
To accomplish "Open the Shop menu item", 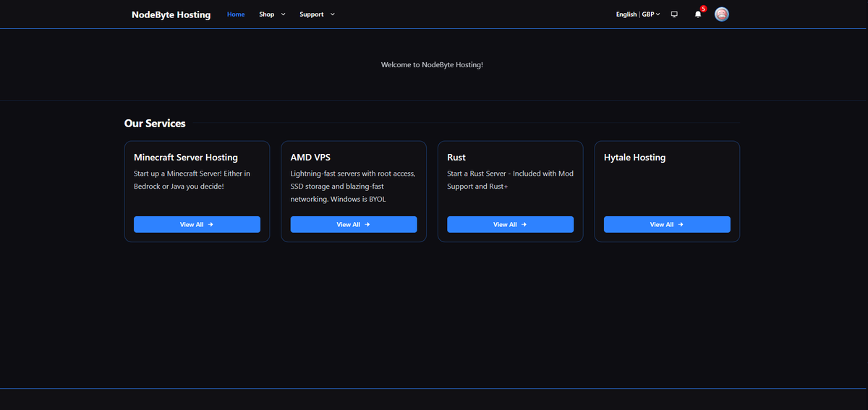I will pyautogui.click(x=267, y=14).
